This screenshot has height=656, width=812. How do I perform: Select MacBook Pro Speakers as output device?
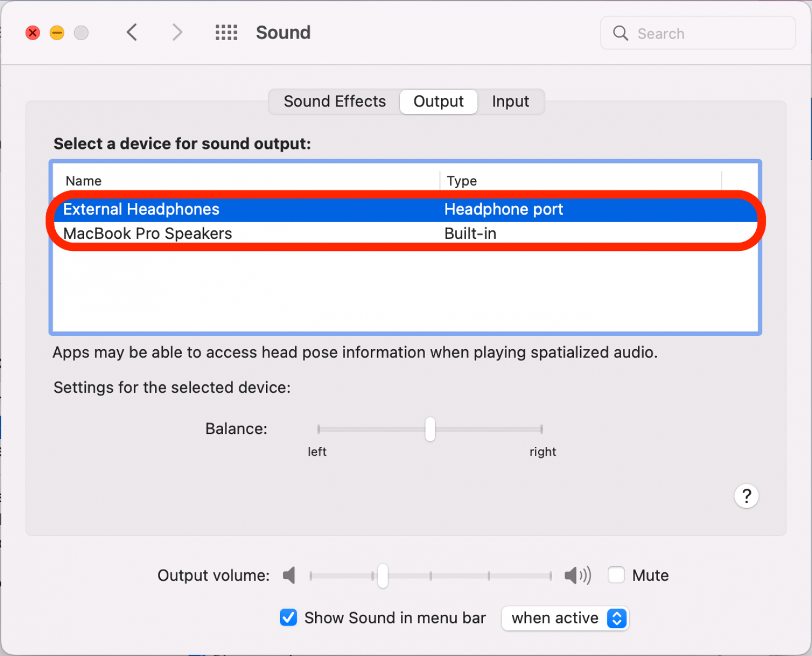(147, 233)
